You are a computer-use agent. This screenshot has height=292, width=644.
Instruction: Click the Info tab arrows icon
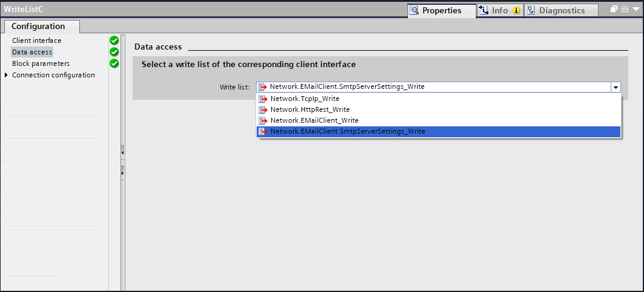(x=483, y=10)
